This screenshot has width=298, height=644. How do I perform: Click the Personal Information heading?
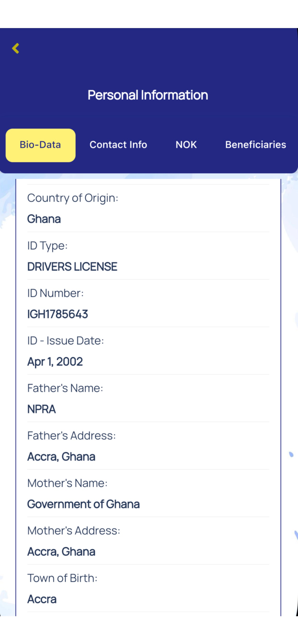tap(148, 95)
